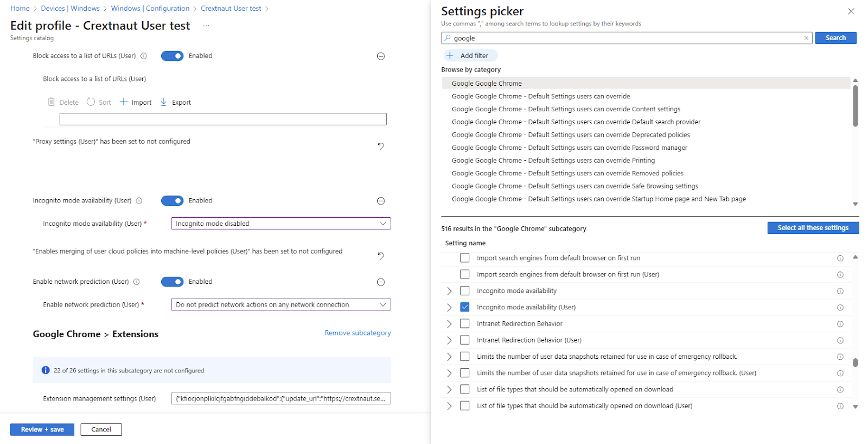
Task: Toggle Incognito mode availability (User) switch
Action: (x=173, y=201)
